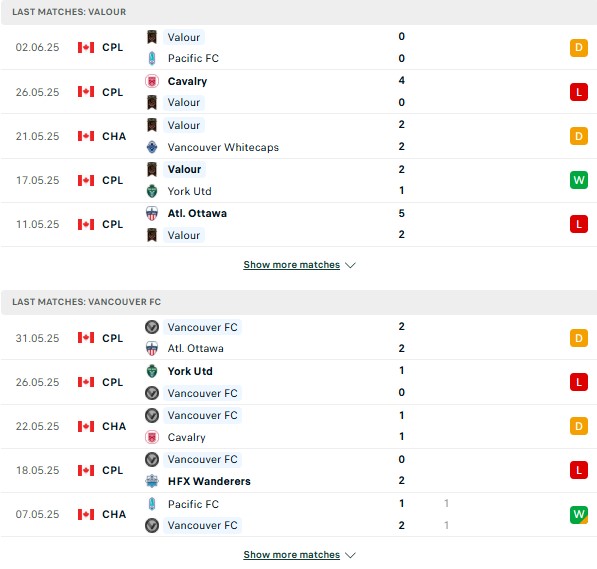This screenshot has width=597, height=569.
Task: Click the W badge for Pacific FC vs Vancouver FC
Action: pyautogui.click(x=579, y=515)
